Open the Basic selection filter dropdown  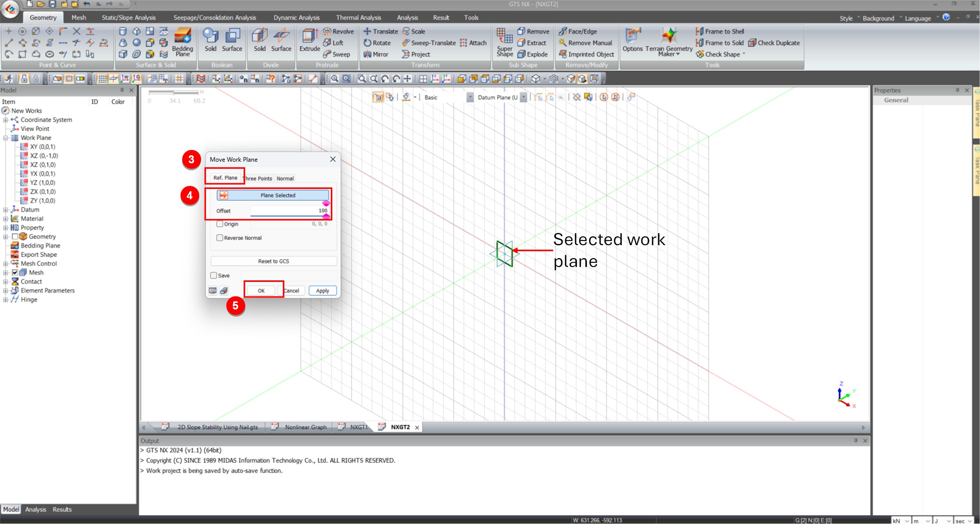[470, 98]
